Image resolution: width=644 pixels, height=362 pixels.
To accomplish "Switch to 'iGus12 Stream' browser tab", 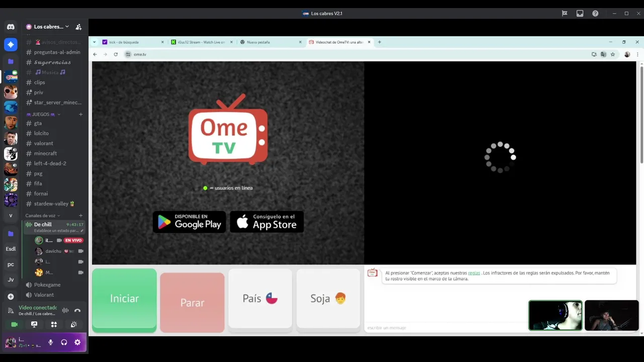I will [202, 42].
